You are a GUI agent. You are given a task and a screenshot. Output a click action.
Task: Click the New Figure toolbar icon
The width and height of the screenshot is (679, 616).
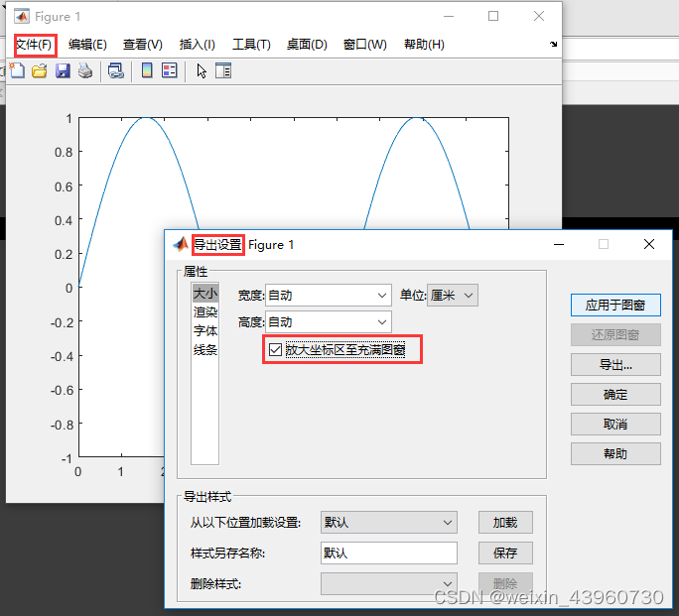[17, 70]
